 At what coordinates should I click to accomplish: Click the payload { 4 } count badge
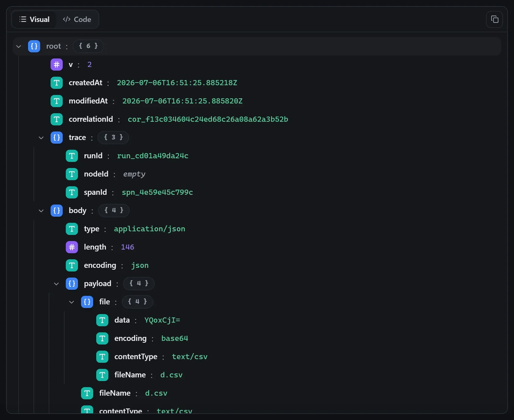(x=139, y=284)
